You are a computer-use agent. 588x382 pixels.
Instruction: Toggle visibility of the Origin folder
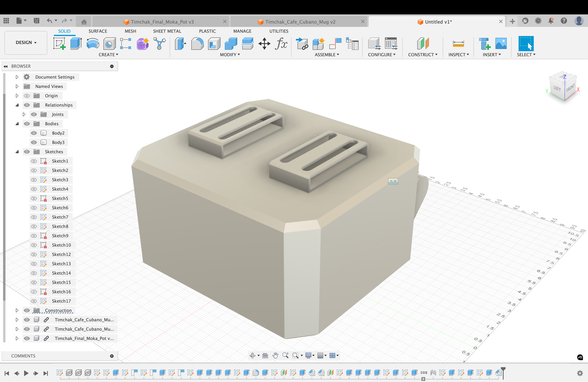pos(27,96)
